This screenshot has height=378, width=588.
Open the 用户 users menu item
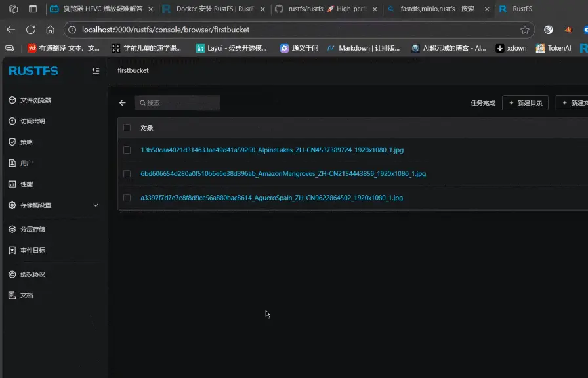tap(26, 163)
